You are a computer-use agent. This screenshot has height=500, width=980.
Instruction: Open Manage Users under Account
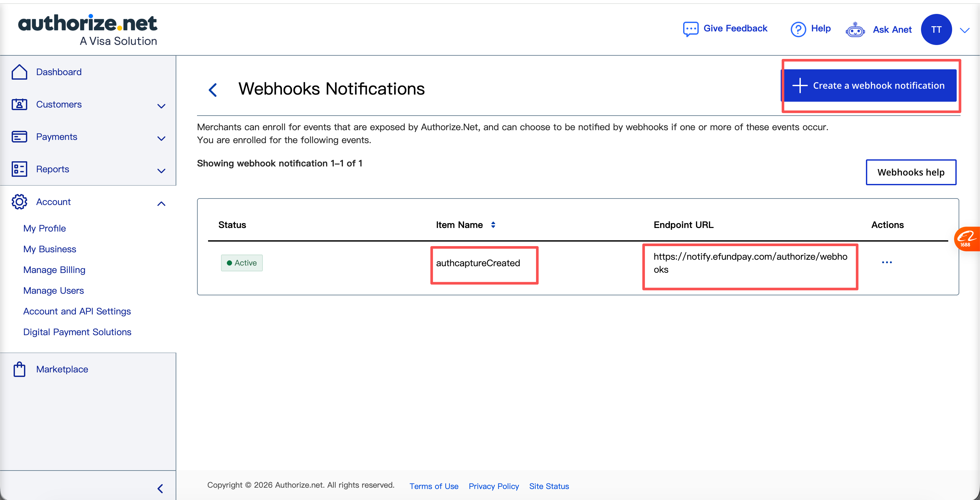[53, 290]
